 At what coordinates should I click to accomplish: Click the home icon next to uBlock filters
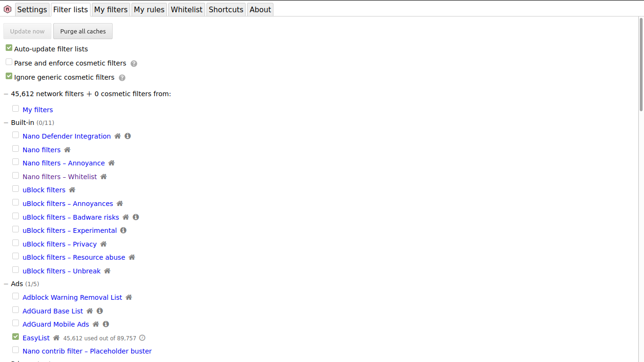tap(72, 189)
